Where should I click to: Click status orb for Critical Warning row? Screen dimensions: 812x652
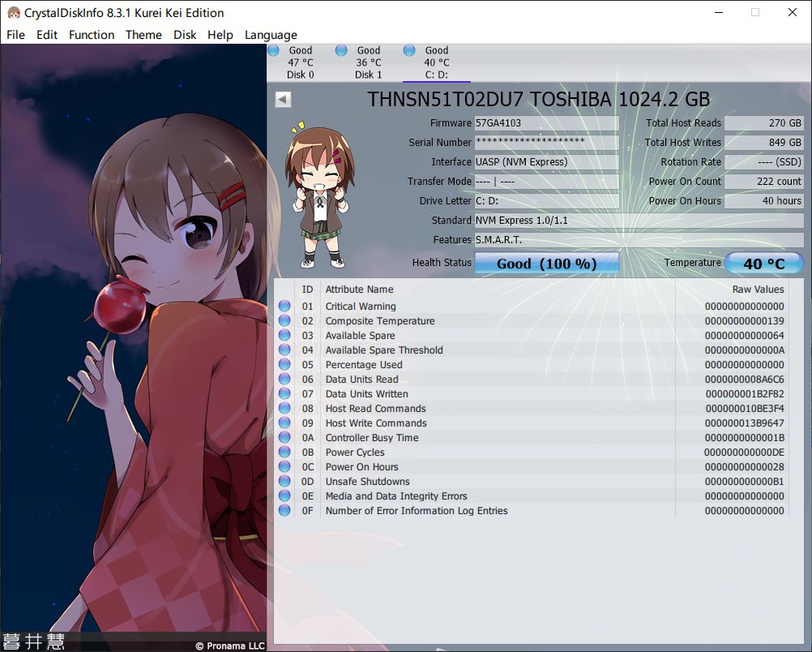pyautogui.click(x=284, y=306)
